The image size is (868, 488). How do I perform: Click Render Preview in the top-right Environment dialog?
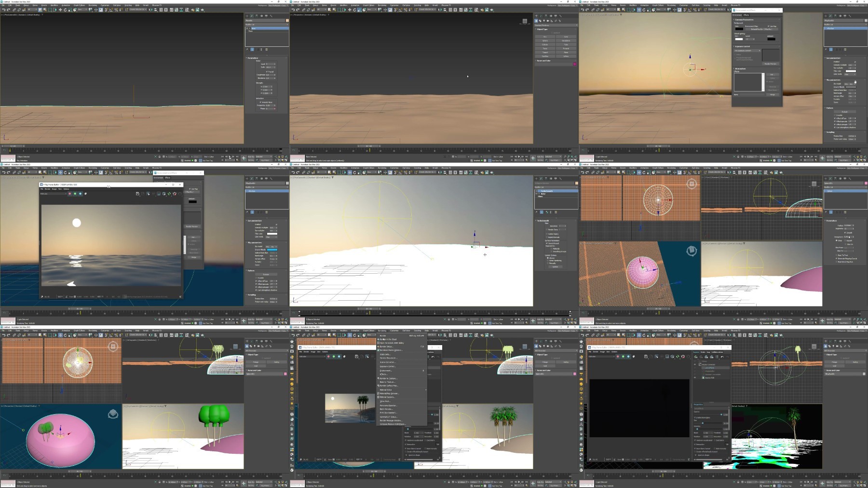click(x=770, y=64)
